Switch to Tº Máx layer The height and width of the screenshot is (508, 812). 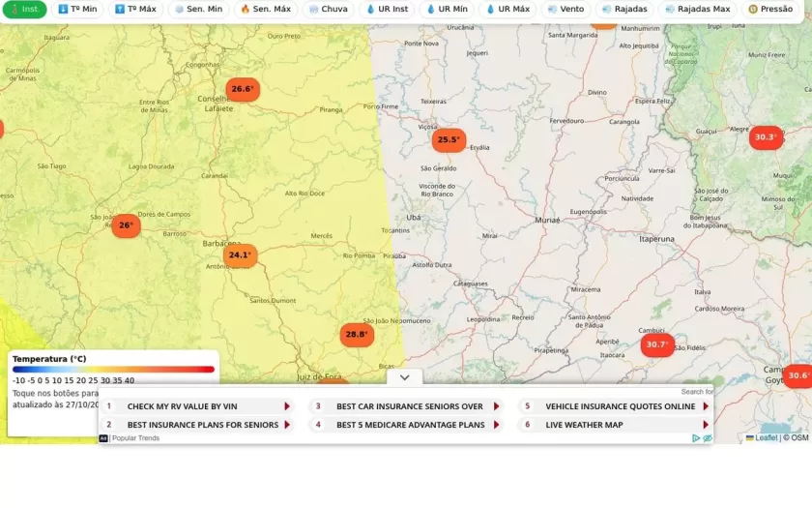135,9
